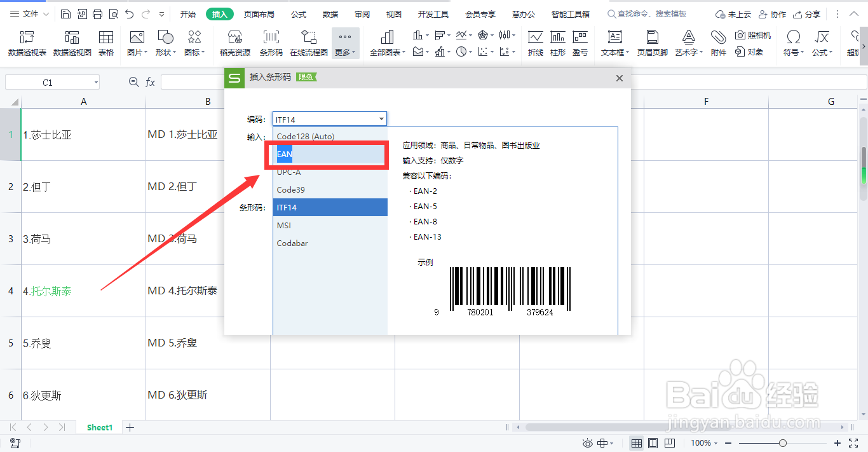Switch to the 数据 ribbon tab
This screenshot has width=868, height=452.
click(330, 14)
